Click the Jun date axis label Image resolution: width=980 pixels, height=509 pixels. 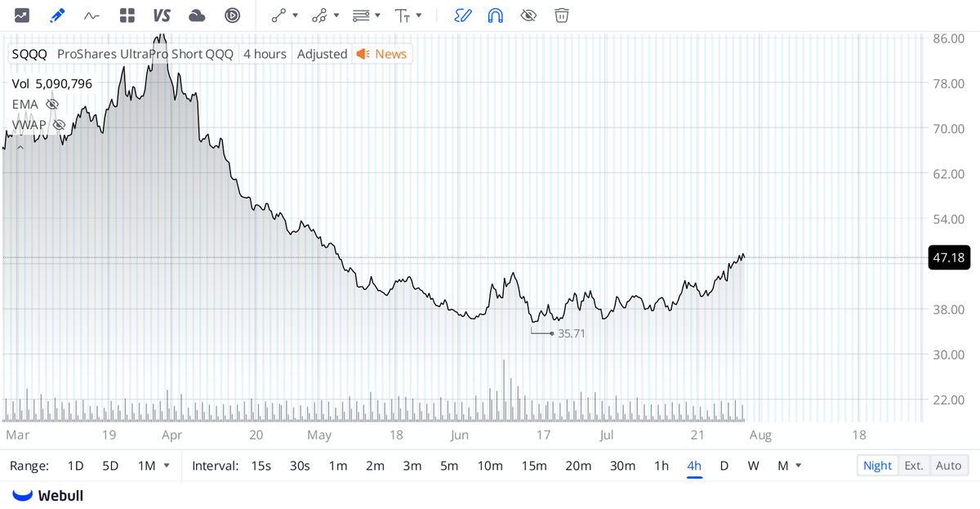coord(460,435)
